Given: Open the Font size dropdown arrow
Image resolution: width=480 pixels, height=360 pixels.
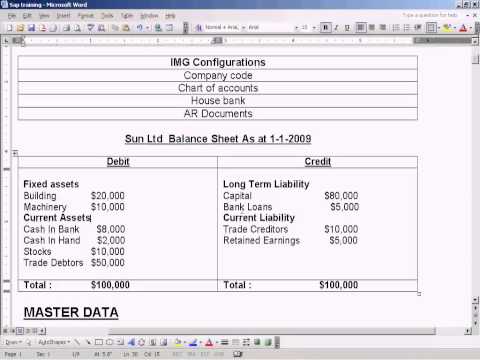Looking at the screenshot, I should [x=314, y=27].
